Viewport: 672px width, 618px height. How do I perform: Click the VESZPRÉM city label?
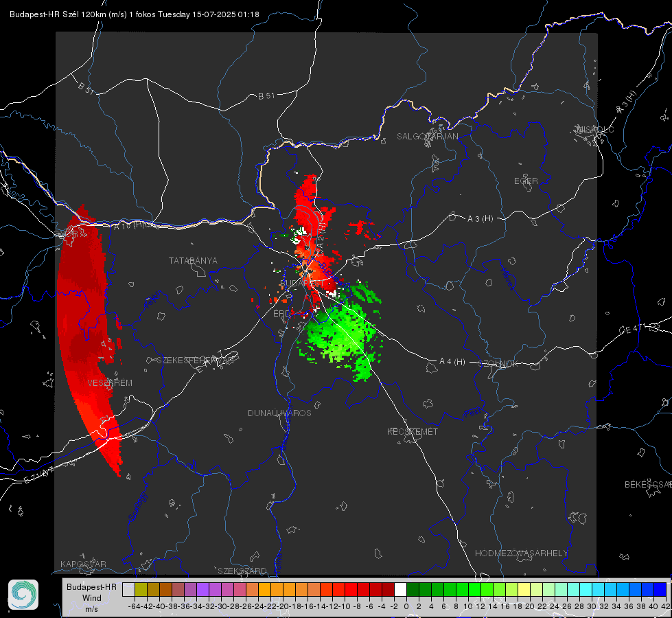coord(110,382)
